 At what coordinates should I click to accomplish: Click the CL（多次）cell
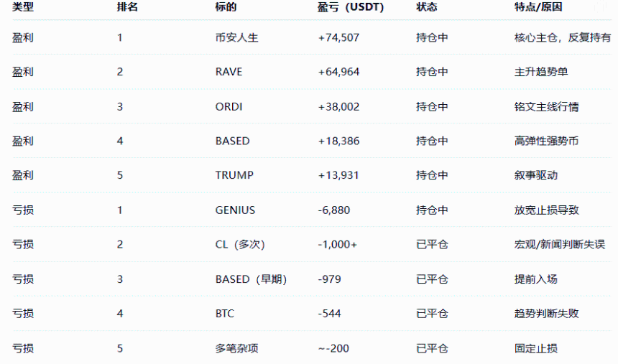coord(241,245)
